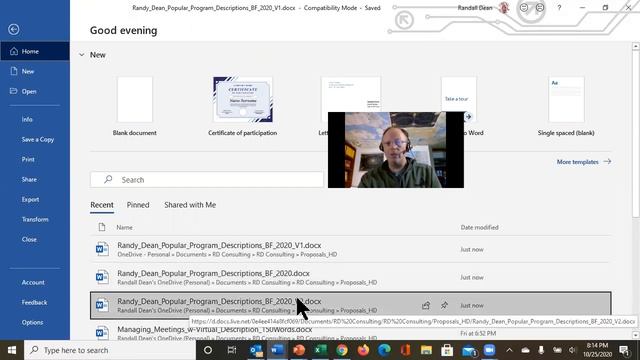The width and height of the screenshot is (640, 360).
Task: Open the notification center icon
Action: (x=624, y=350)
